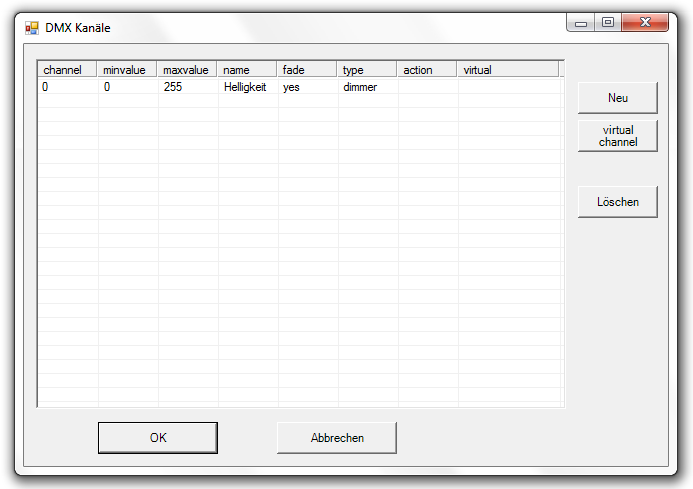This screenshot has width=693, height=489.
Task: Click the virtual column header
Action: coord(507,70)
